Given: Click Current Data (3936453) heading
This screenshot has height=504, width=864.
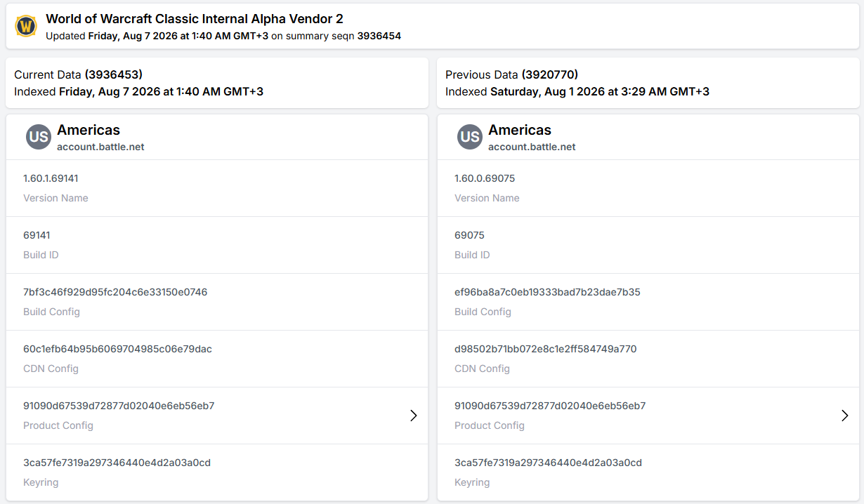Looking at the screenshot, I should point(79,74).
